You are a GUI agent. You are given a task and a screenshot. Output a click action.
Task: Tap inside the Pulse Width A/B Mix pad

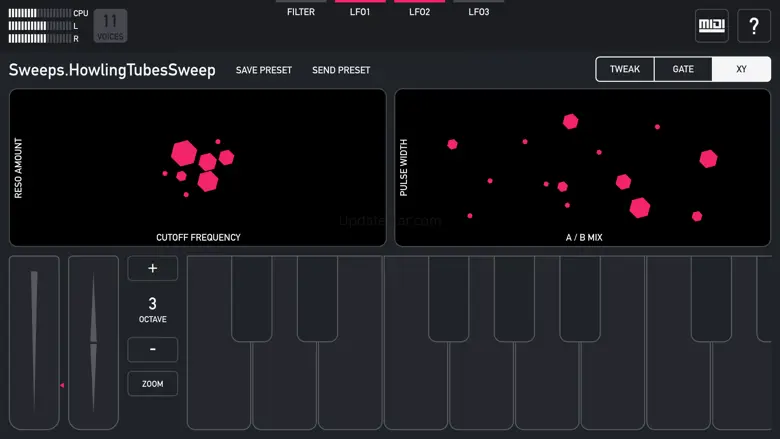583,168
